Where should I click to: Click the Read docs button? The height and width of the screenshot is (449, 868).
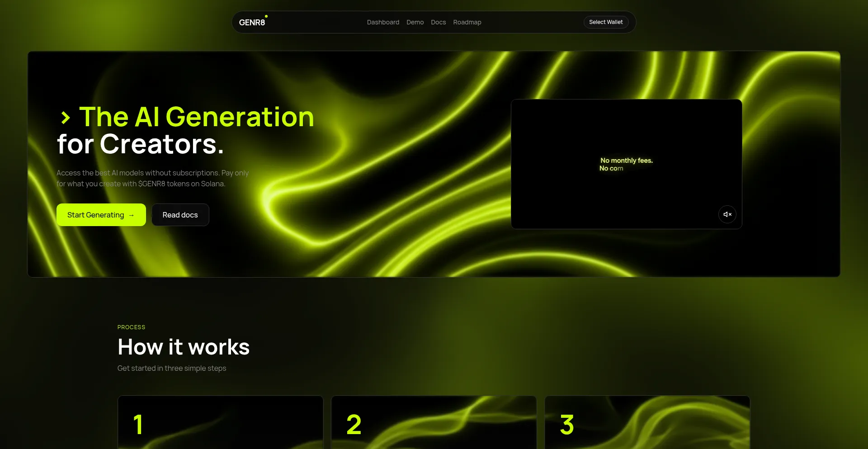click(x=180, y=215)
